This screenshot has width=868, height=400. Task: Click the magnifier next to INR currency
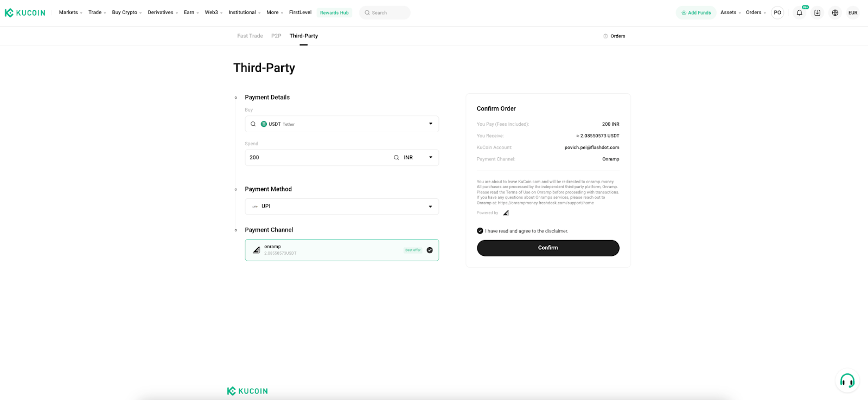click(396, 158)
